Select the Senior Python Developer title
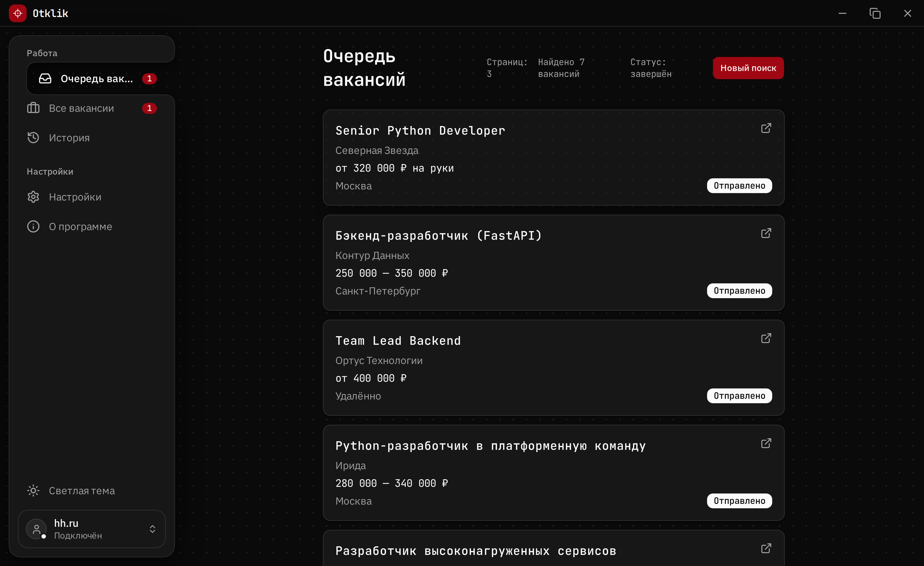 (420, 130)
